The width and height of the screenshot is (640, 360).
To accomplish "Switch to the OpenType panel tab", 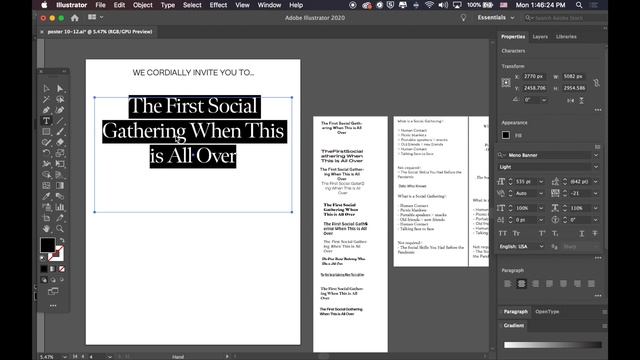I will (x=547, y=312).
